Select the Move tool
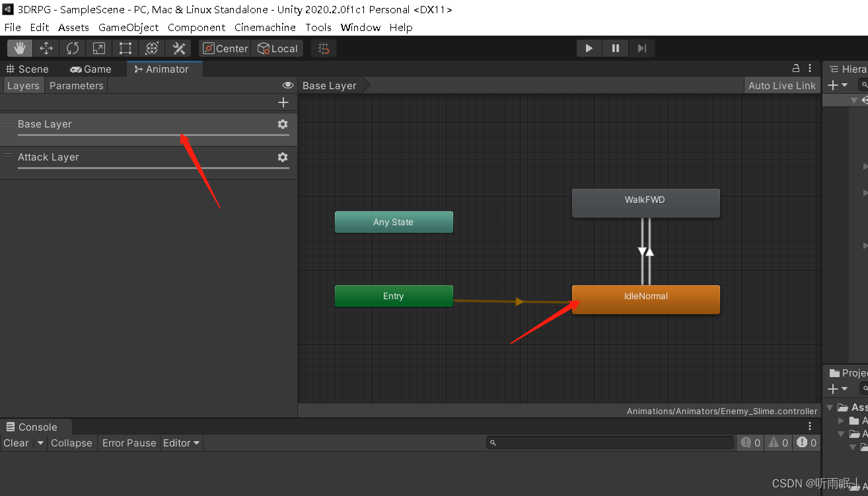The image size is (868, 496). coord(46,48)
